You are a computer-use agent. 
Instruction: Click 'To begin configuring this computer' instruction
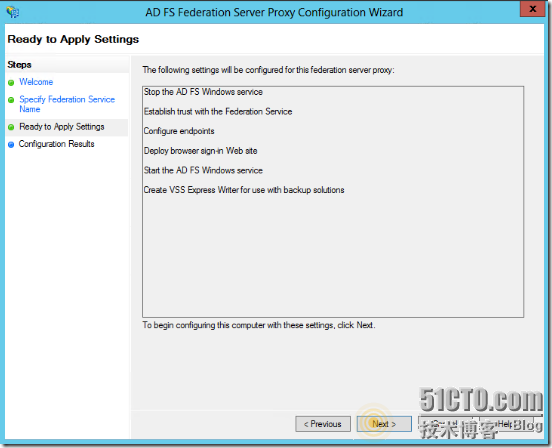(259, 325)
